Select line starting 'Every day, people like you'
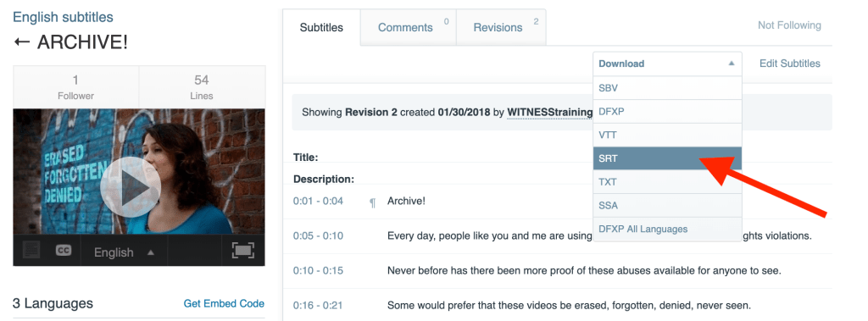This screenshot has height=321, width=868. (599, 235)
